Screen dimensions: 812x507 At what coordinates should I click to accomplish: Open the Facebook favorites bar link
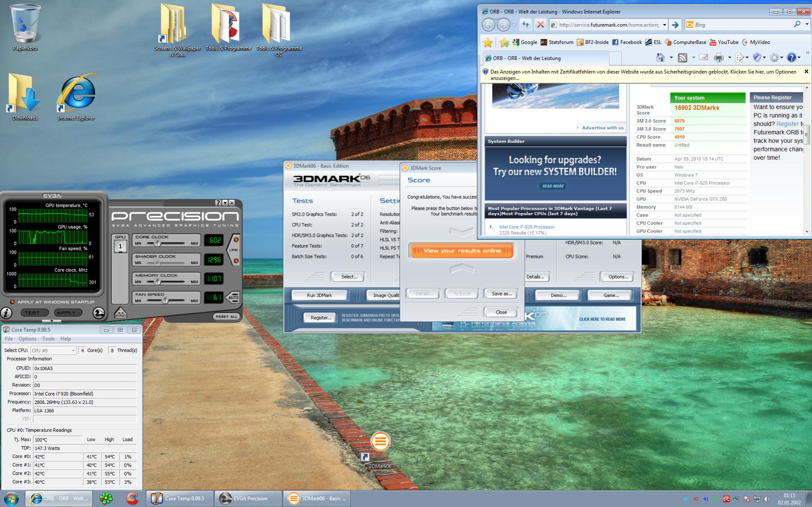pyautogui.click(x=627, y=42)
